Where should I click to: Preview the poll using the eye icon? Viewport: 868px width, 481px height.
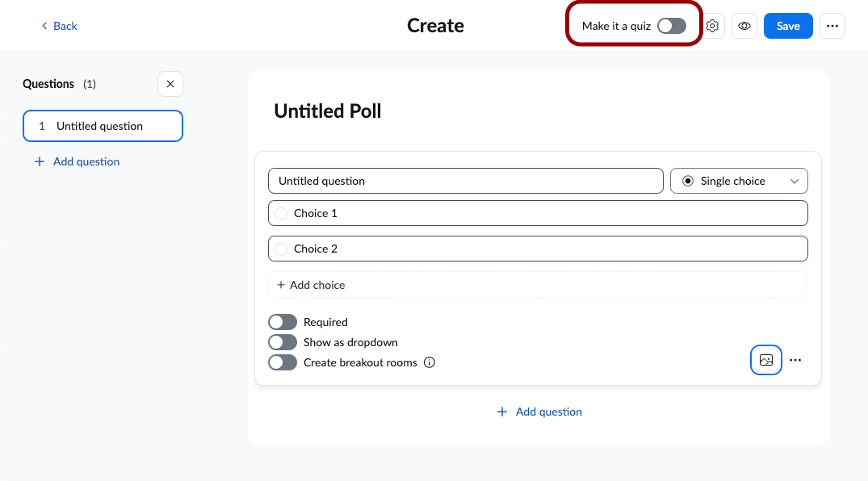tap(744, 25)
